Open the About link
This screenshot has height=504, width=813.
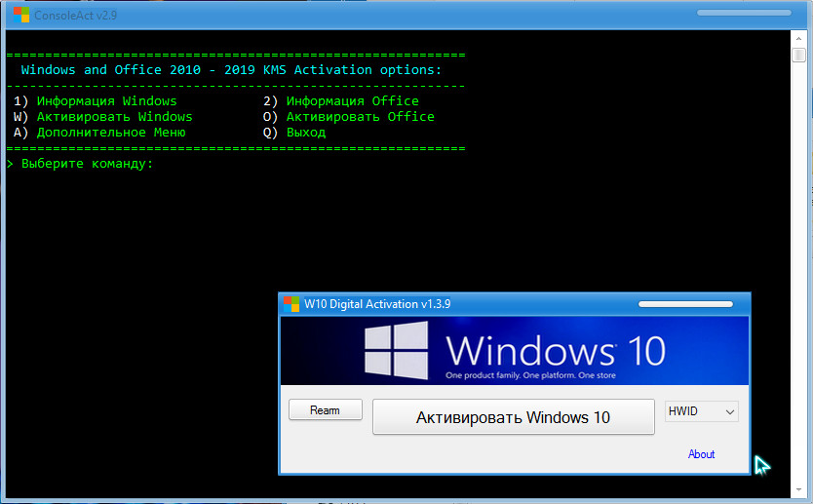701,454
